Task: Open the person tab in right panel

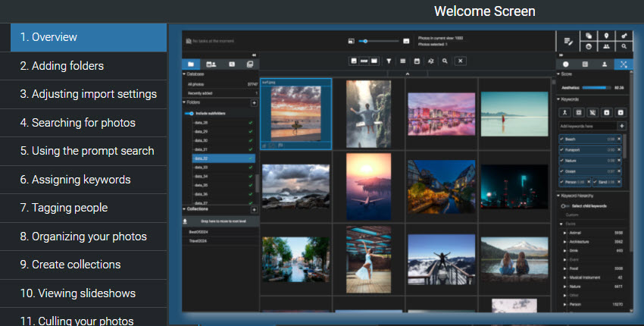Action: click(x=604, y=64)
